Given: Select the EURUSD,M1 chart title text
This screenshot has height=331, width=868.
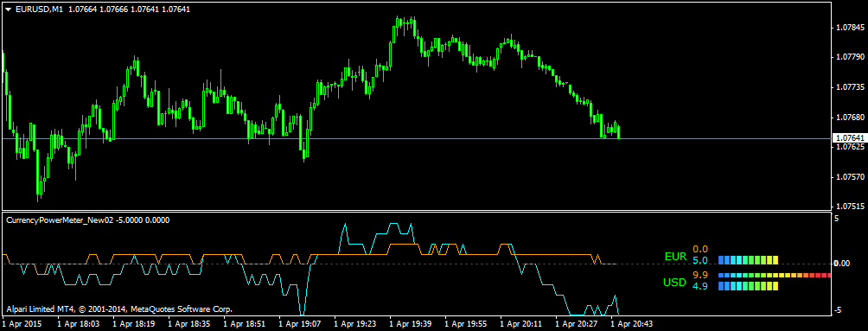Looking at the screenshot, I should [39, 10].
